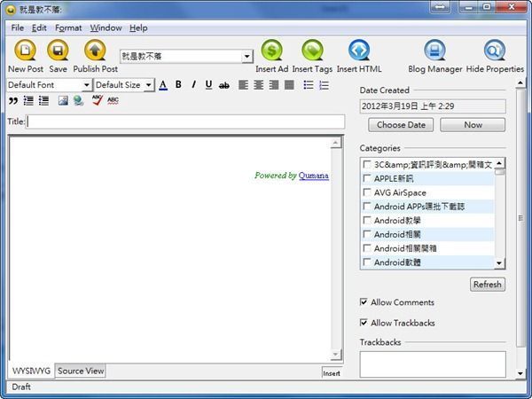Viewport: 532px width, 399px height.
Task: Open the Default Font dropdown
Action: point(87,85)
